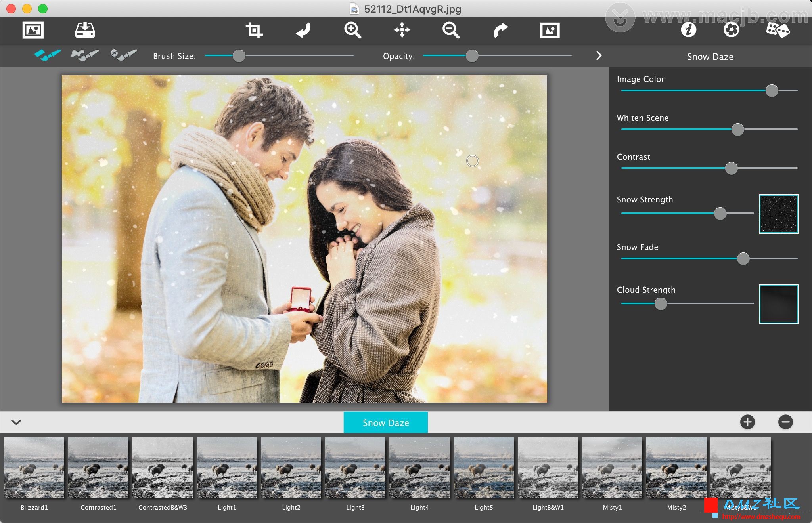Click the zoom in magnifier
The image size is (812, 523).
[352, 30]
